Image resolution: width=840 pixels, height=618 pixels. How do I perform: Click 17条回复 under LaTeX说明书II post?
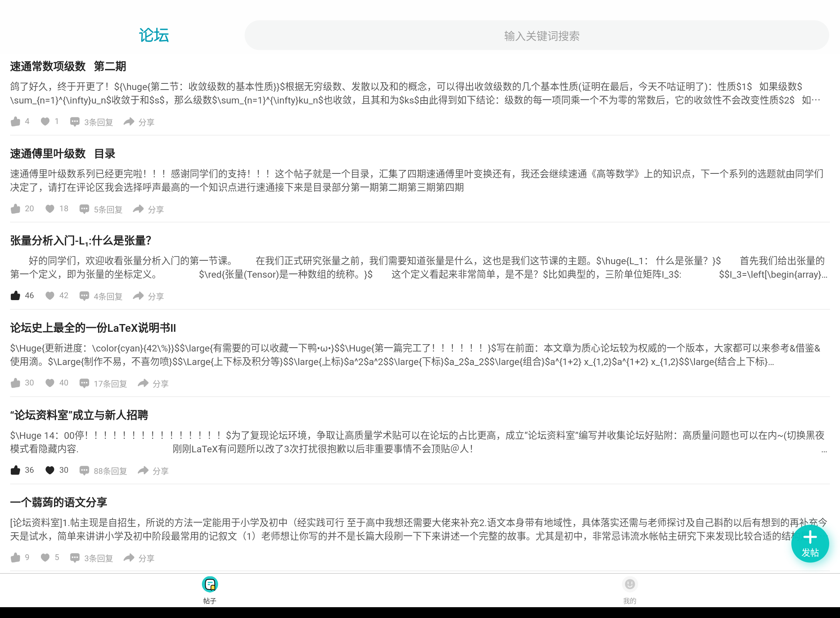(x=110, y=384)
